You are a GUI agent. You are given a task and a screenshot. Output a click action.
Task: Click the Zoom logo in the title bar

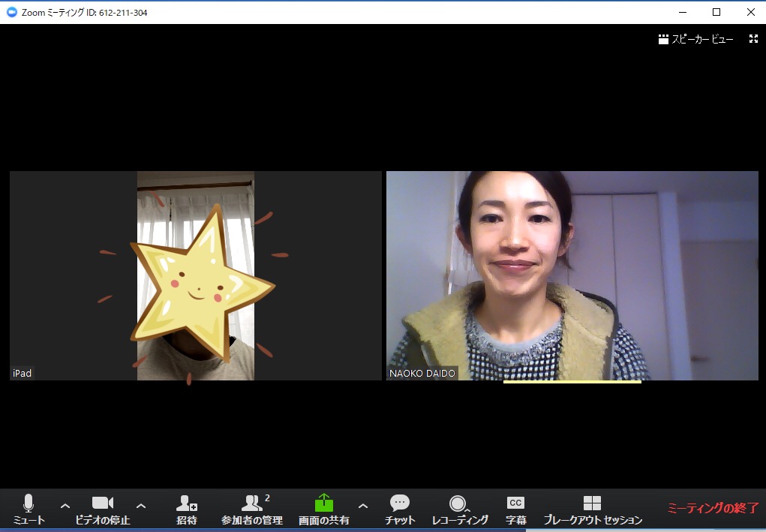click(x=11, y=12)
